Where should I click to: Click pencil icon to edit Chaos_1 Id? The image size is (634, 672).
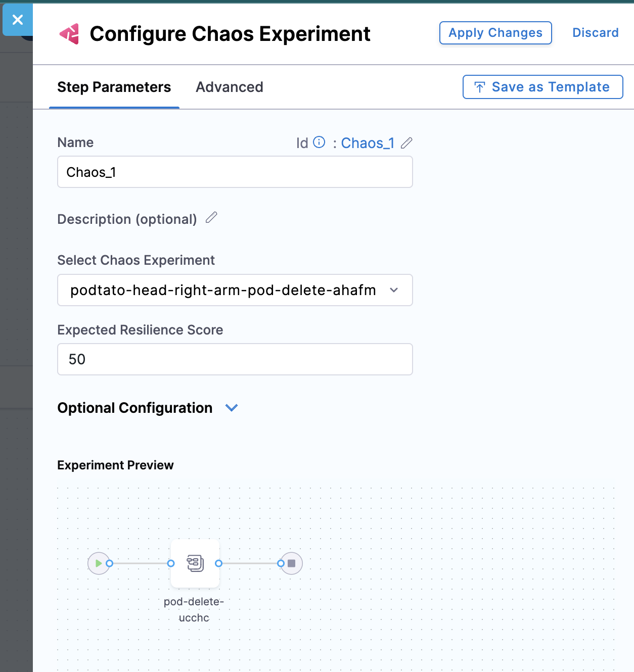coord(406,143)
